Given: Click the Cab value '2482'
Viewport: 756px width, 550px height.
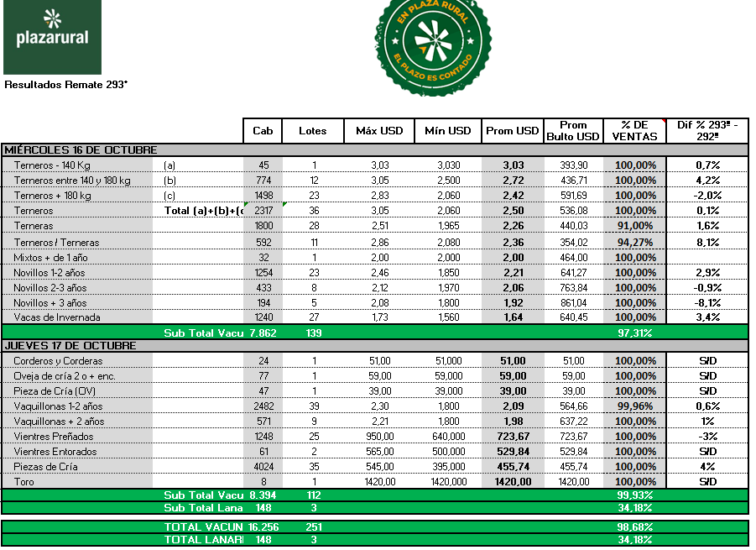Looking at the screenshot, I should point(263,406).
